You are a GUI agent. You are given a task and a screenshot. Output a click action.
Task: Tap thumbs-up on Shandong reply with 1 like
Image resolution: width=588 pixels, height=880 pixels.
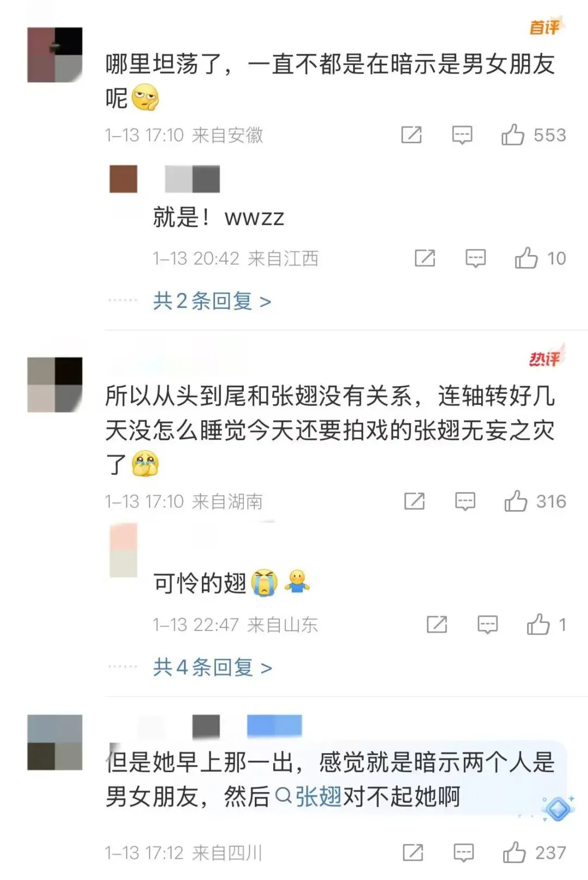(x=538, y=624)
